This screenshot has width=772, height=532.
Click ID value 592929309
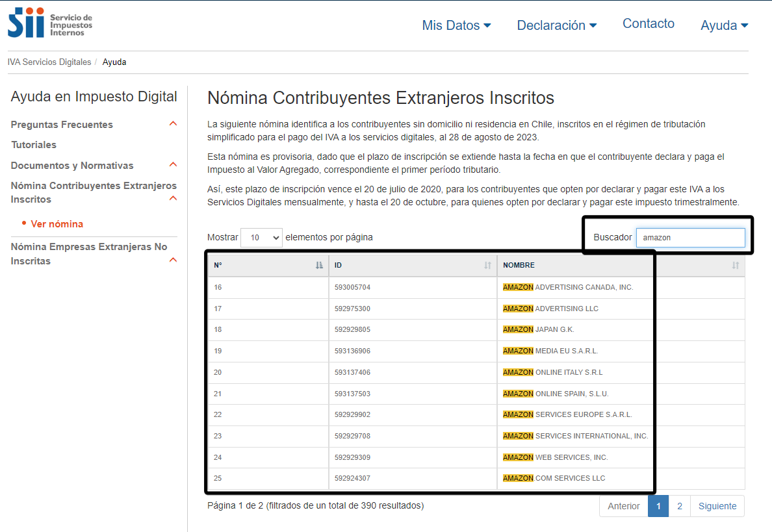point(352,457)
